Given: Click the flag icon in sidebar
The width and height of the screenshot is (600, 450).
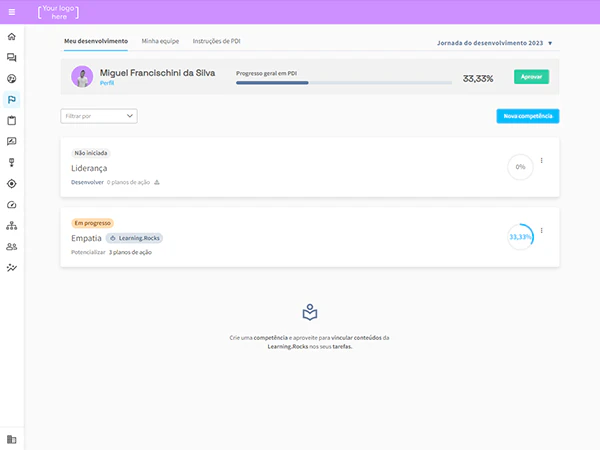Looking at the screenshot, I should pyautogui.click(x=12, y=99).
